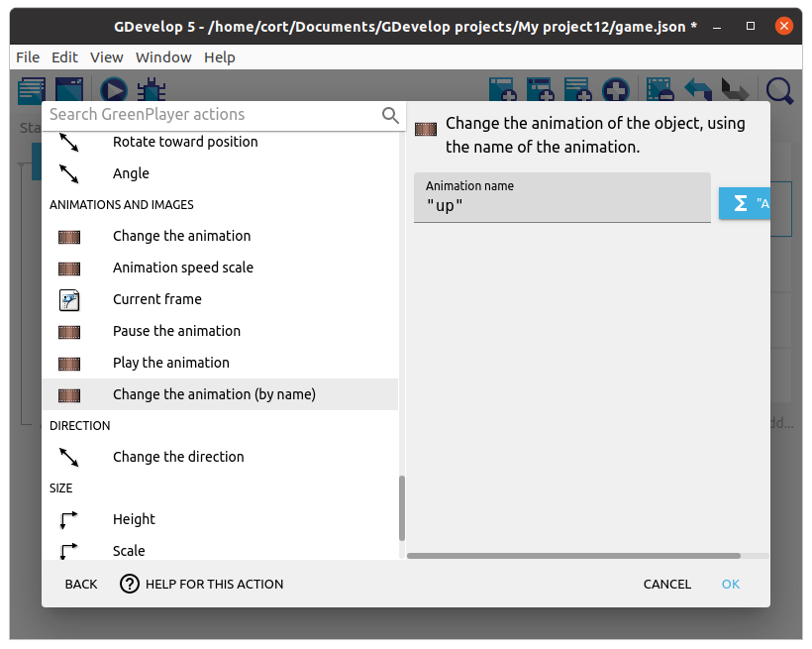Viewport: 812px width, 649px height.
Task: Select Change the animation (by name)
Action: point(220,394)
